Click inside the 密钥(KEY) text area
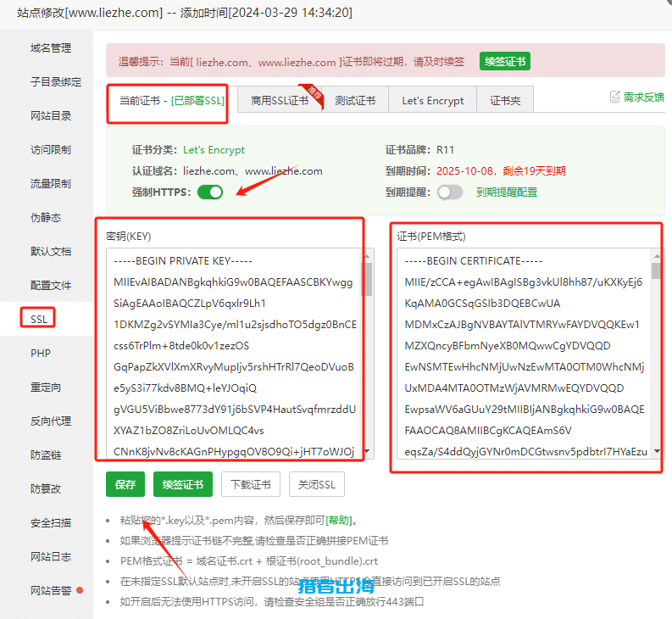 (234, 354)
